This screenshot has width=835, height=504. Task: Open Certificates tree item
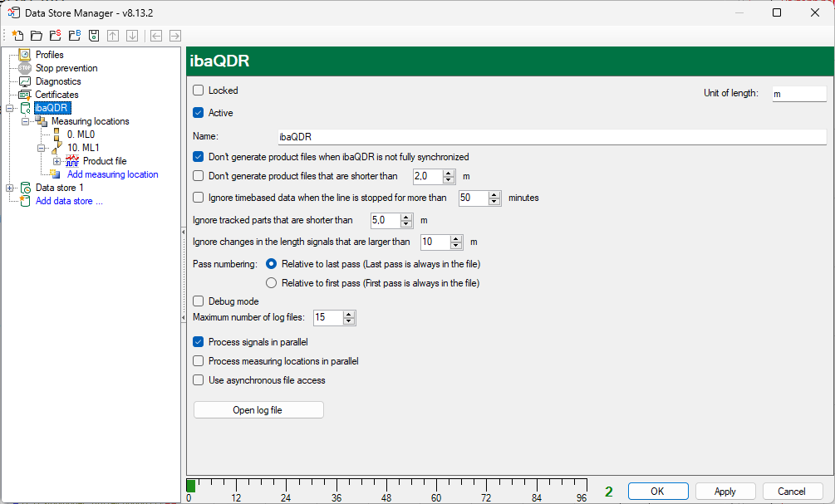tap(57, 95)
